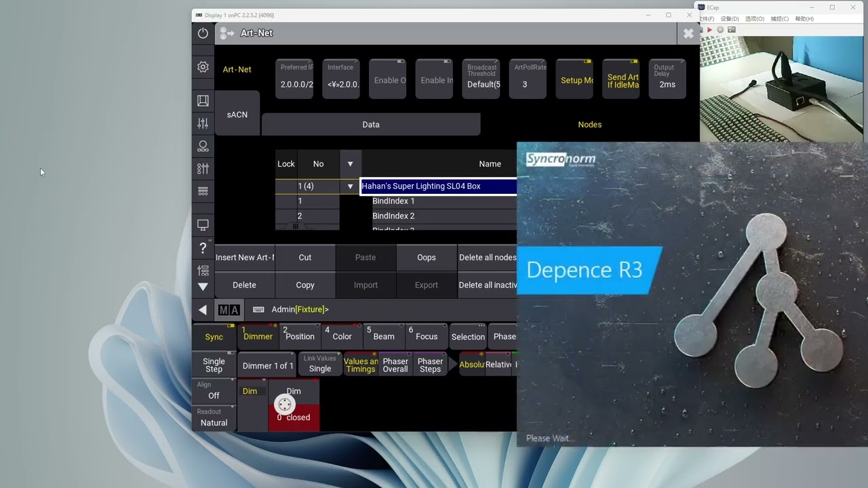The height and width of the screenshot is (488, 868).
Task: Open the user group icon in sidebar
Action: (x=203, y=146)
